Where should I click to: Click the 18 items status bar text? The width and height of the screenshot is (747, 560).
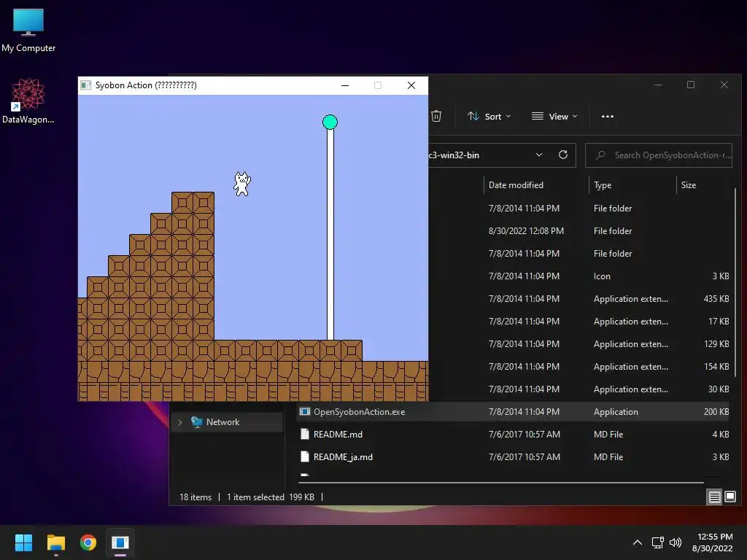(196, 497)
